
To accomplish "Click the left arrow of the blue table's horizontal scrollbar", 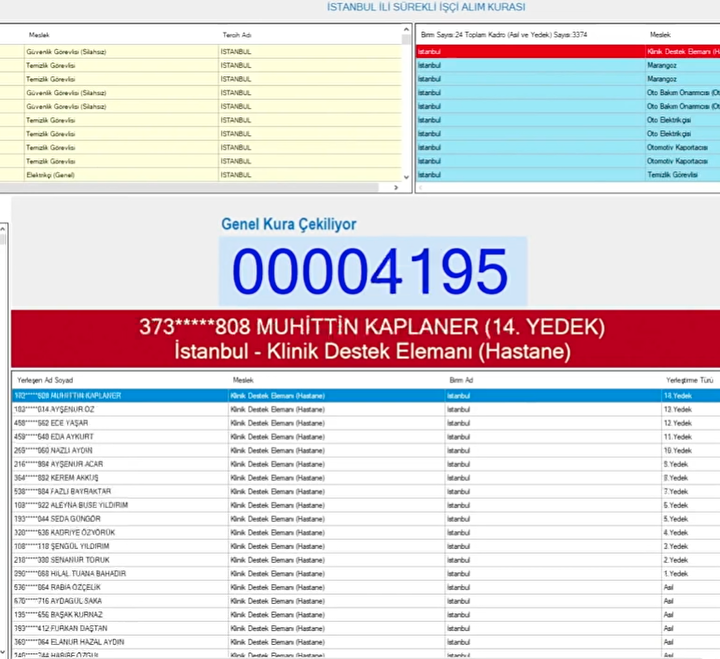I will pos(420,187).
